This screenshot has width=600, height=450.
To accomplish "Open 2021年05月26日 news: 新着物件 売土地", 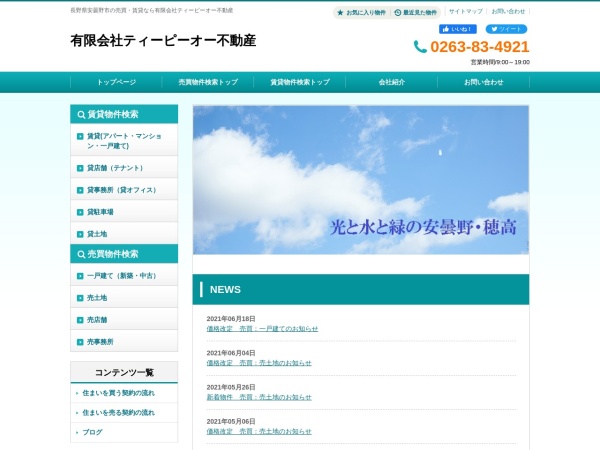I will (259, 397).
